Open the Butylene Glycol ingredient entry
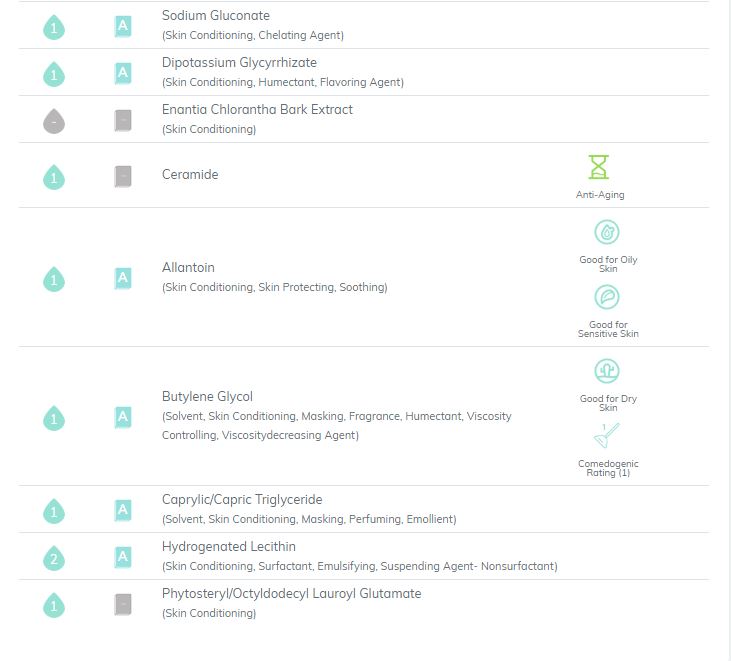This screenshot has width=731, height=661. click(207, 397)
